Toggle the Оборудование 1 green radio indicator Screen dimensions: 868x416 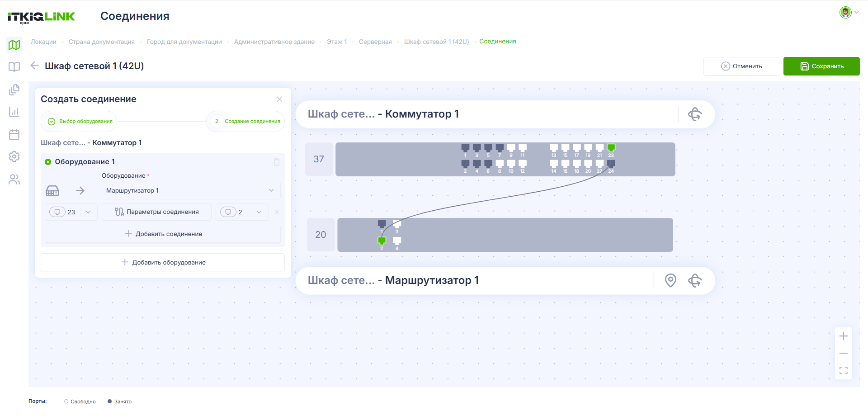coord(48,162)
